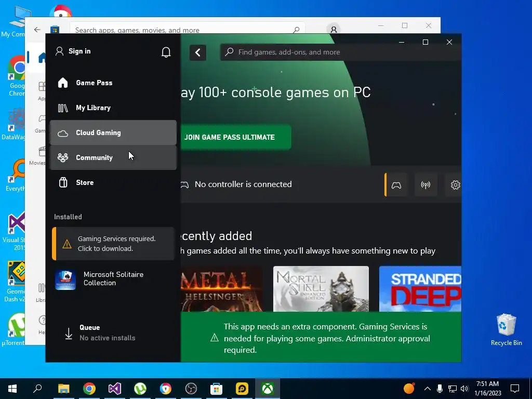Click the green Gaming Services approval banner
Viewport: 532px width, 399px height.
[x=321, y=337]
